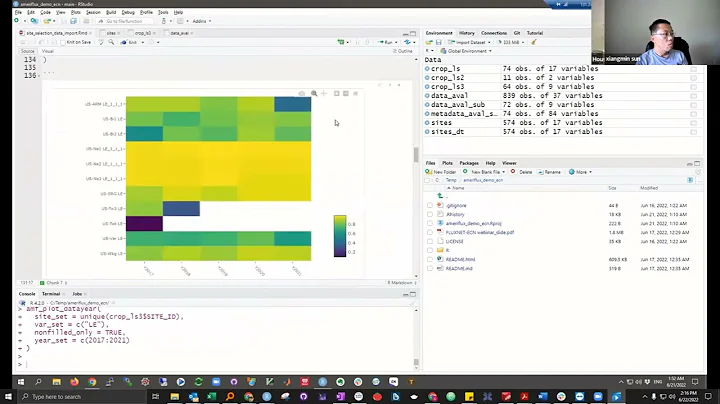720x404 pixels.
Task: Switch to the History tab
Action: 467,33
